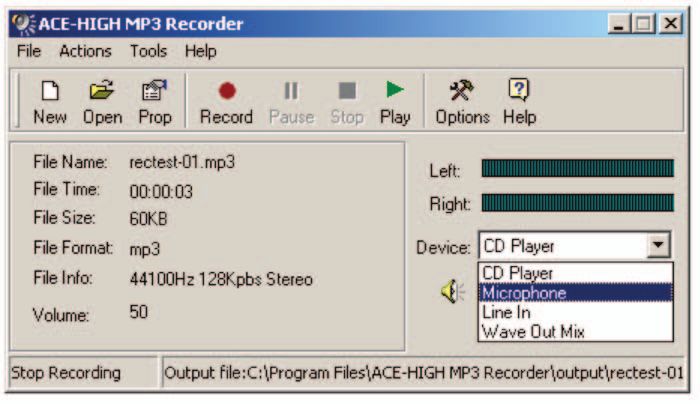Screen dimensions: 700x404
Task: Click the File Info: label
Action: 63,278
